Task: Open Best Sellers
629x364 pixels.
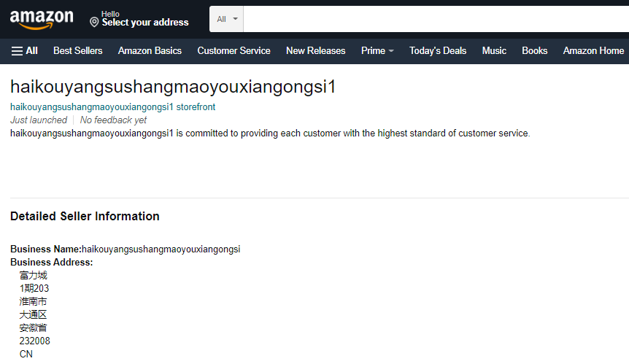Action: (x=78, y=51)
